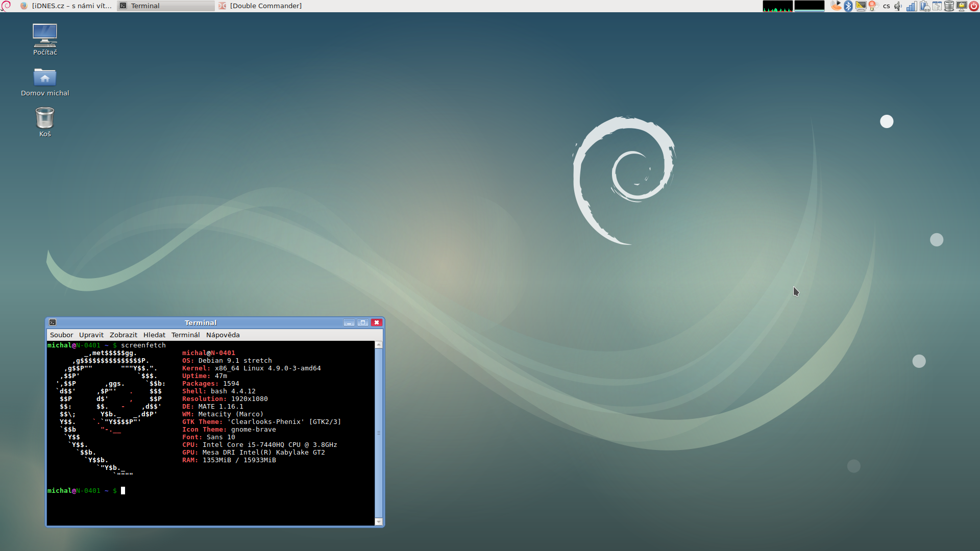Open the Soubor menu in Terminal
Viewport: 980px width, 551px height.
pos(61,335)
